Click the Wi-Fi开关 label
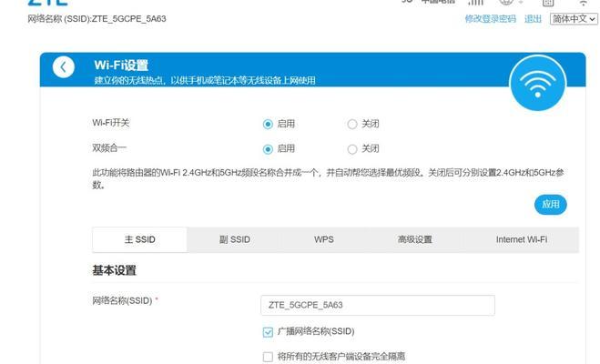Viewport: 600px width, 364px height. tap(111, 123)
